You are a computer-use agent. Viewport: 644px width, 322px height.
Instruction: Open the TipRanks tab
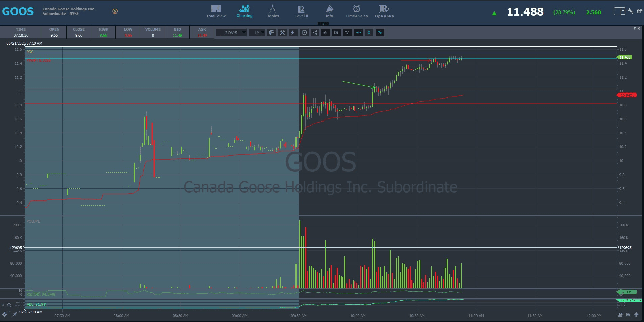[x=384, y=11]
